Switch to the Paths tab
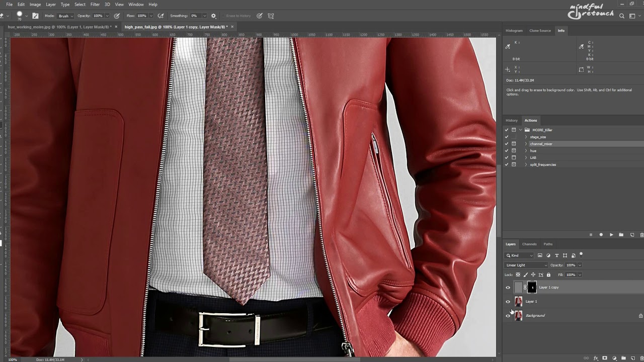The height and width of the screenshot is (362, 644). click(548, 244)
